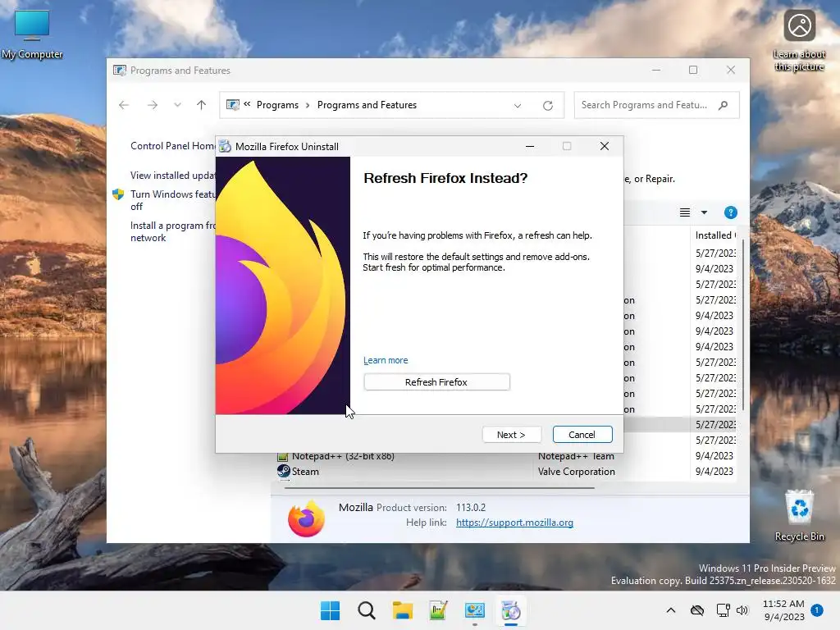
Task: Open the clock and date flyout
Action: coord(783,610)
